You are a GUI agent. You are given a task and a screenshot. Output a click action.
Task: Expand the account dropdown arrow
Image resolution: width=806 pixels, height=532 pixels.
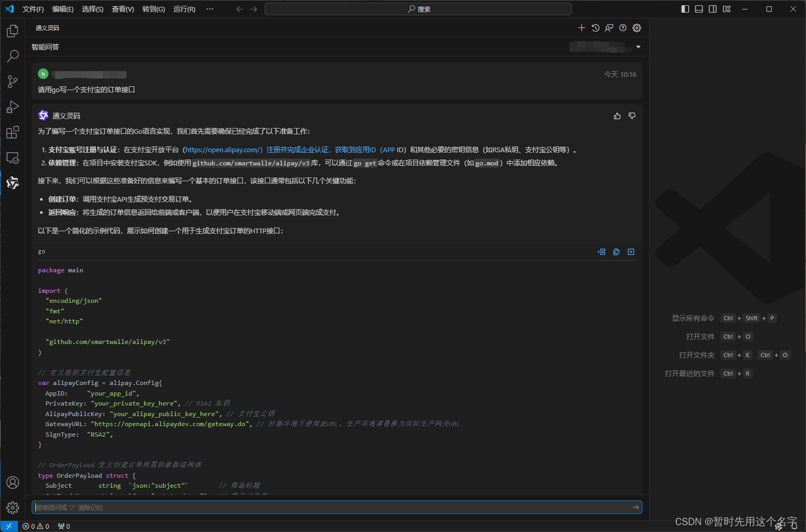pyautogui.click(x=638, y=47)
